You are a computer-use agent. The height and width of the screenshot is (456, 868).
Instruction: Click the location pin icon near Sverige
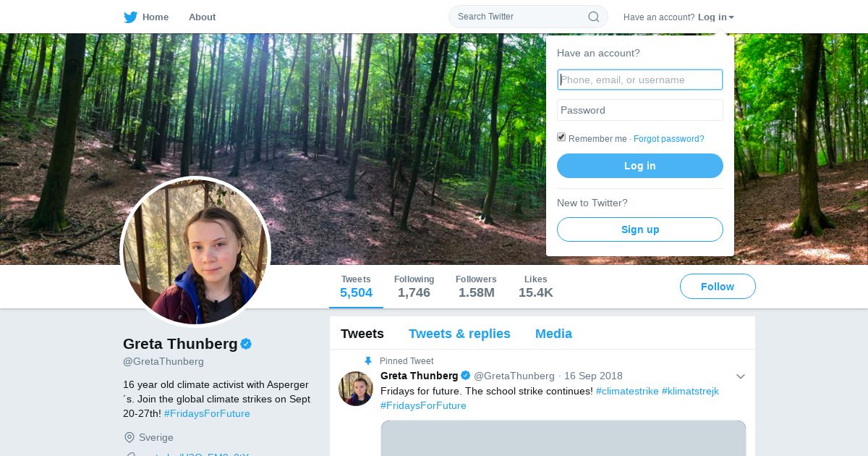[x=129, y=437]
